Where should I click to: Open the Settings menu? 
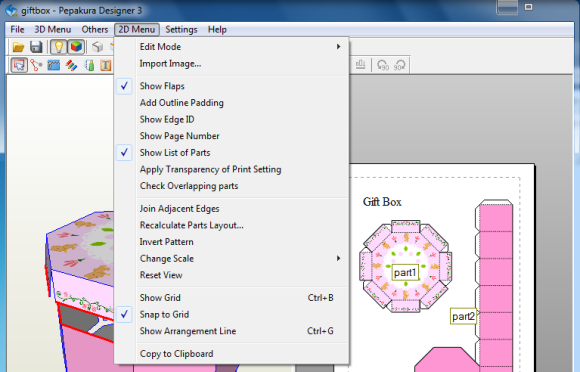(x=181, y=30)
